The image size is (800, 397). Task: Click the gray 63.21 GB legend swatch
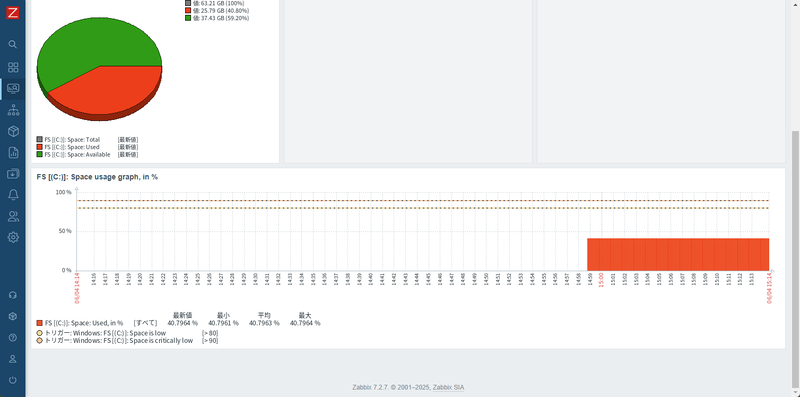188,3
